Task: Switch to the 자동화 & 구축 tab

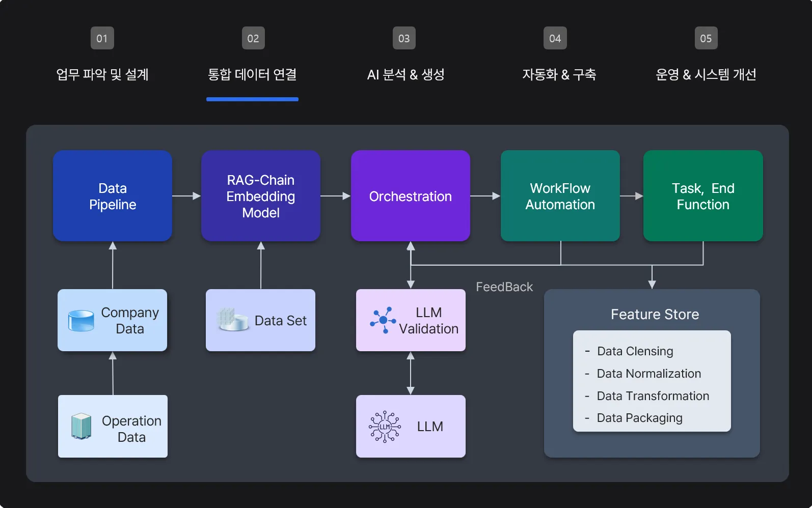Action: coord(559,75)
